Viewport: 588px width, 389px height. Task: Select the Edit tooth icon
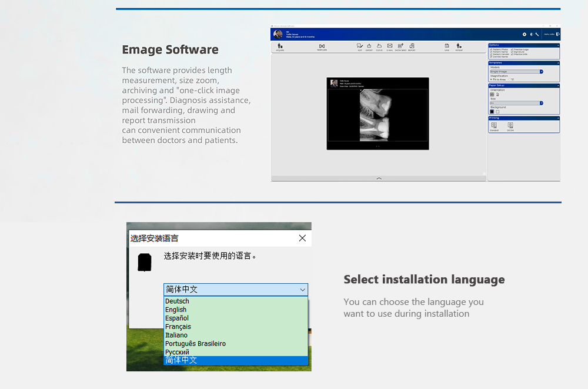click(360, 46)
